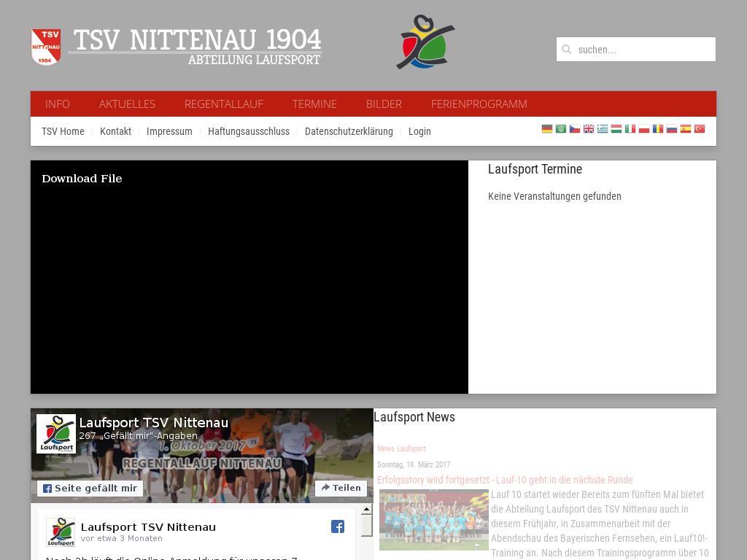The image size is (747, 560).
Task: Click the Laufsport News heading
Action: click(x=414, y=417)
